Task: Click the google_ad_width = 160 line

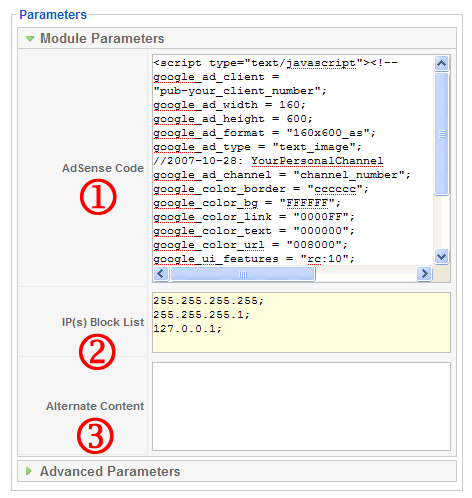Action: coord(229,105)
